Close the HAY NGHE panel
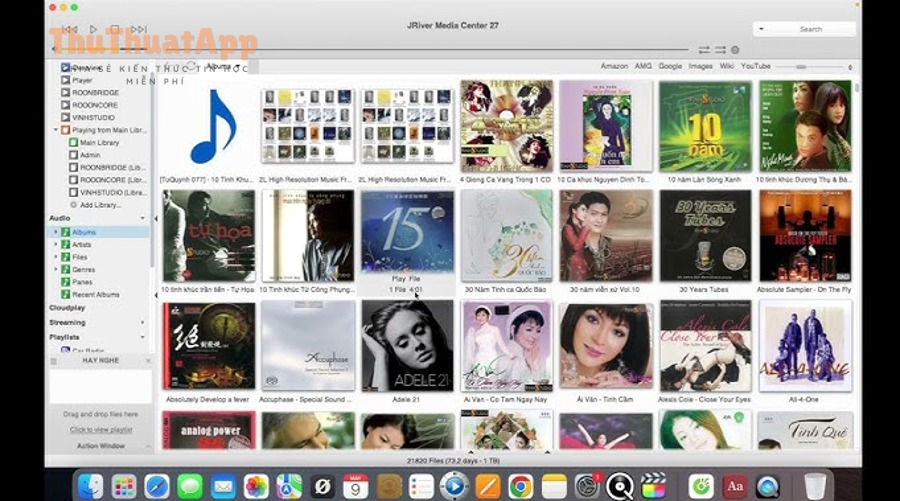Viewport: 900px width, 501px height. click(x=148, y=360)
